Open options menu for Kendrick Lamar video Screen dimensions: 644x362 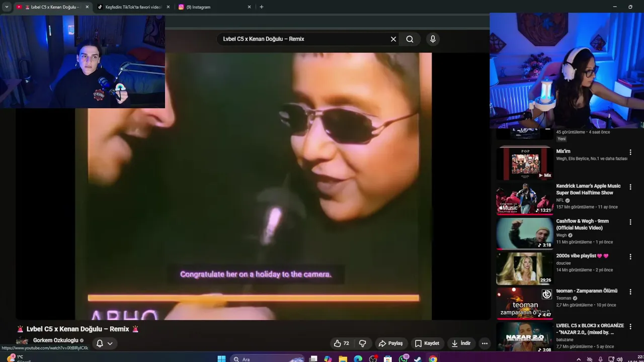[630, 187]
